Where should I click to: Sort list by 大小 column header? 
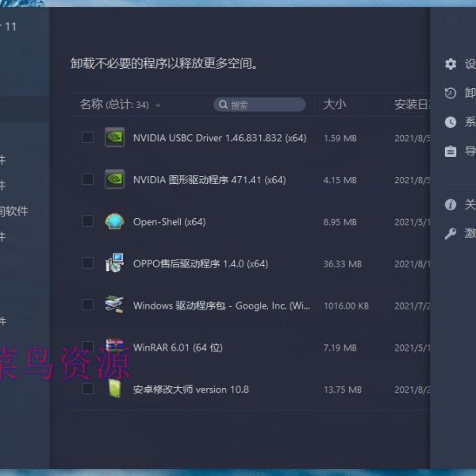coord(335,105)
